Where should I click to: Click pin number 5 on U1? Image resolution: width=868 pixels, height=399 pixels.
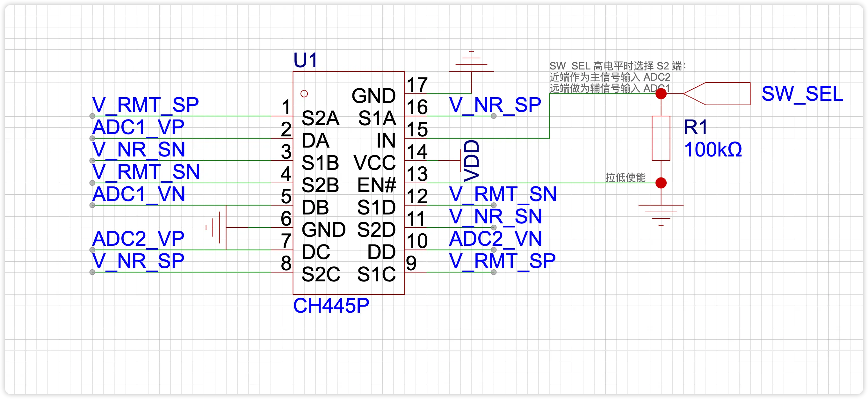(x=286, y=196)
